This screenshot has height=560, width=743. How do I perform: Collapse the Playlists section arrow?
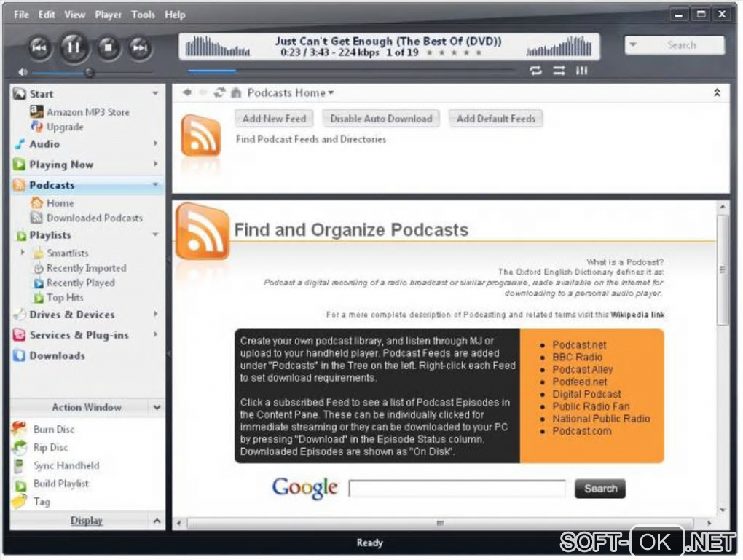point(155,234)
